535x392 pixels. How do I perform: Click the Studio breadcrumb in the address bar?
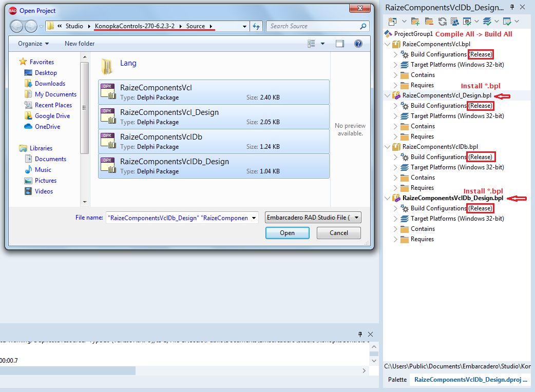tap(74, 26)
